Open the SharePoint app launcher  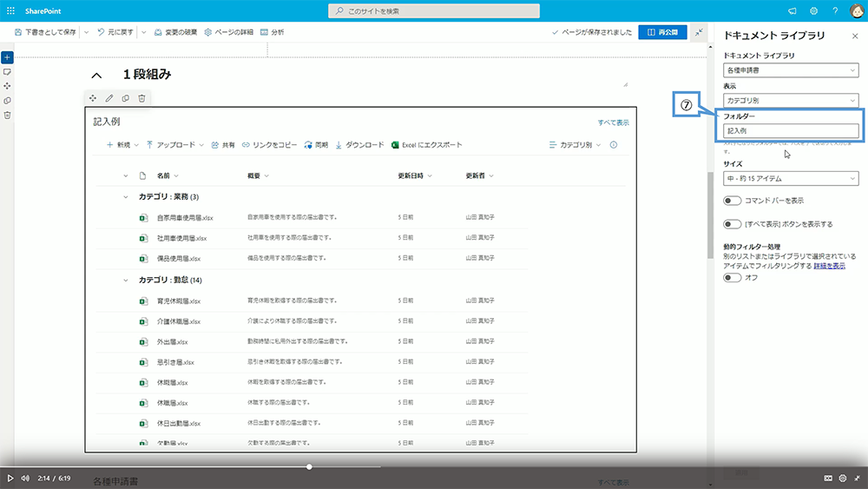click(10, 10)
